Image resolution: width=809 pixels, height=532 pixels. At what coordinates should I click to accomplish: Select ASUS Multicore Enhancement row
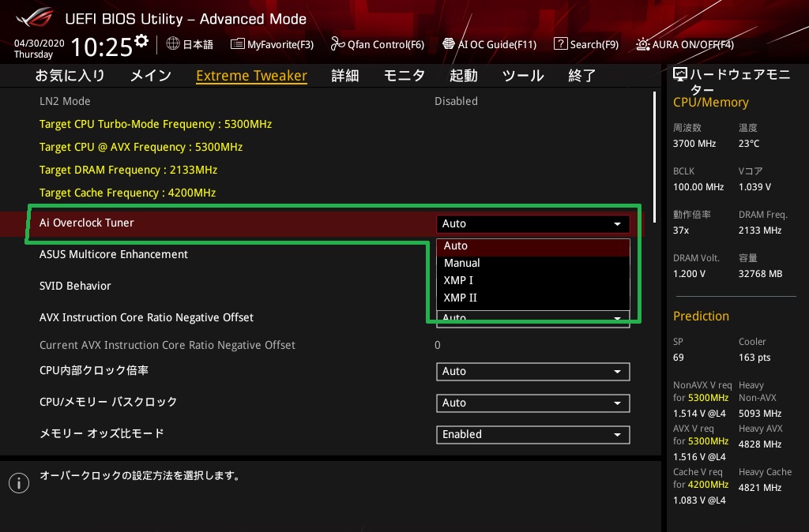click(x=114, y=254)
